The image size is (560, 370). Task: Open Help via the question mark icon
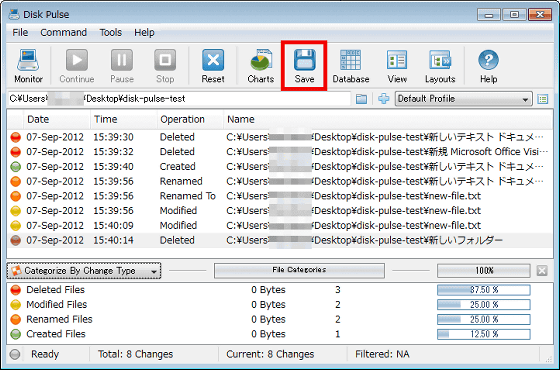click(488, 66)
